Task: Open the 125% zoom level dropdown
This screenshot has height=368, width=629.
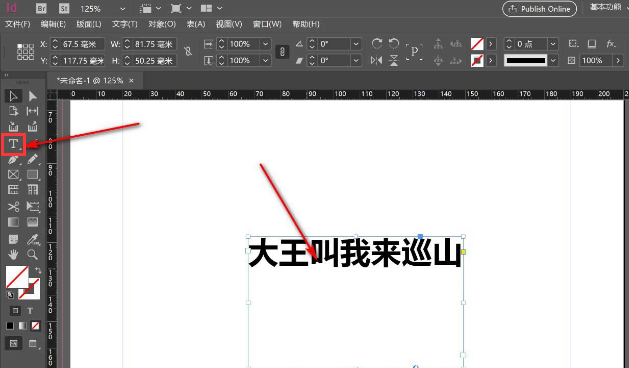Action: [x=122, y=9]
